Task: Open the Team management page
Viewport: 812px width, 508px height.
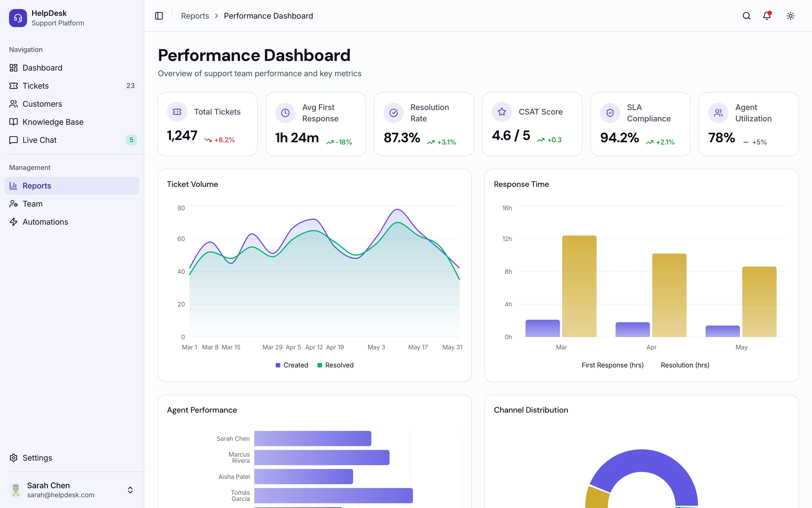Action: point(72,203)
